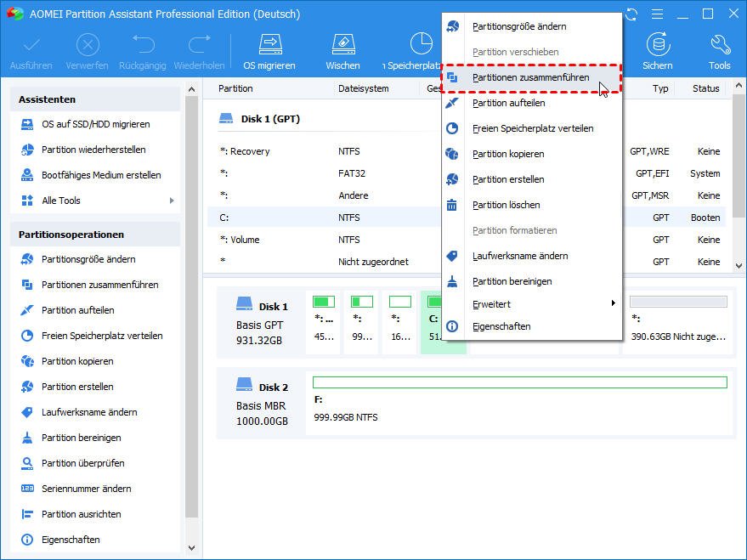Click the Dateisystem column header
Image resolution: width=747 pixels, height=560 pixels.
pos(364,88)
